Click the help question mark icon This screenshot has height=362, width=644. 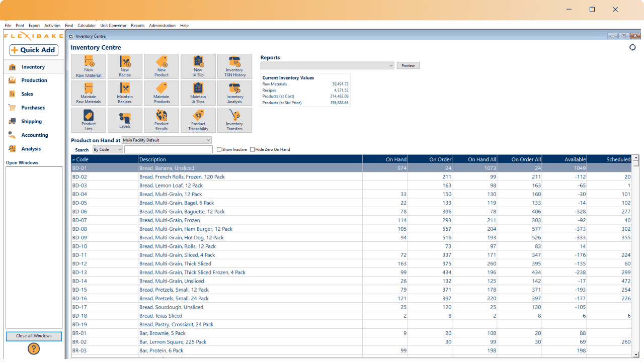click(34, 348)
